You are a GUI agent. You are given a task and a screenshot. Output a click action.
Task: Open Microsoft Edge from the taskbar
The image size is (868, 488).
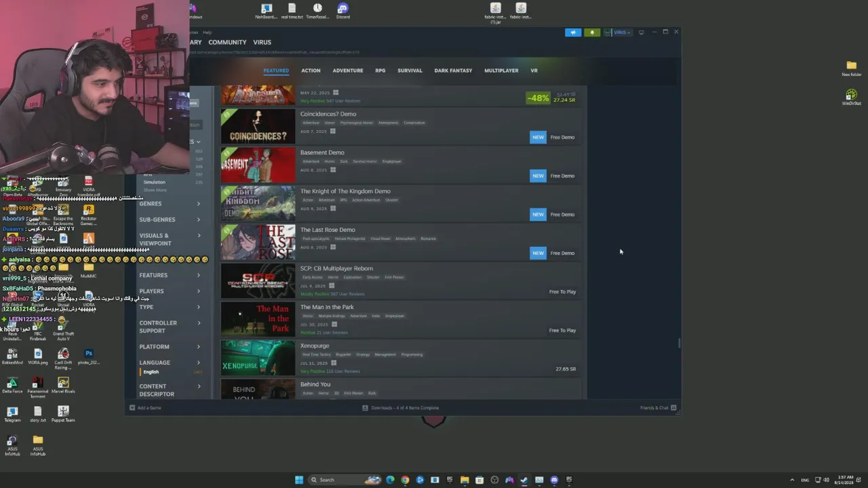coord(390,480)
